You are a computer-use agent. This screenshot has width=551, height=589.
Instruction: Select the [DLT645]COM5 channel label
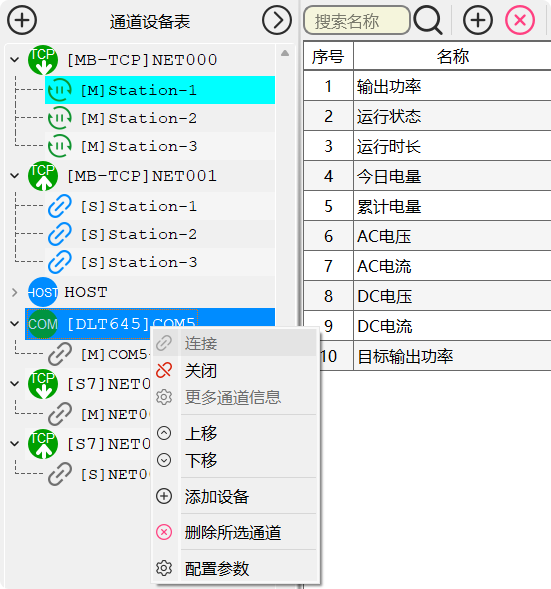(x=131, y=324)
